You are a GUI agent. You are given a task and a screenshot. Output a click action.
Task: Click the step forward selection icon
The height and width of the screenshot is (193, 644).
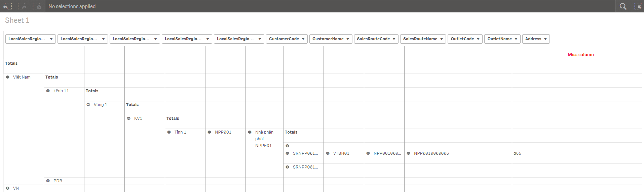(x=22, y=6)
